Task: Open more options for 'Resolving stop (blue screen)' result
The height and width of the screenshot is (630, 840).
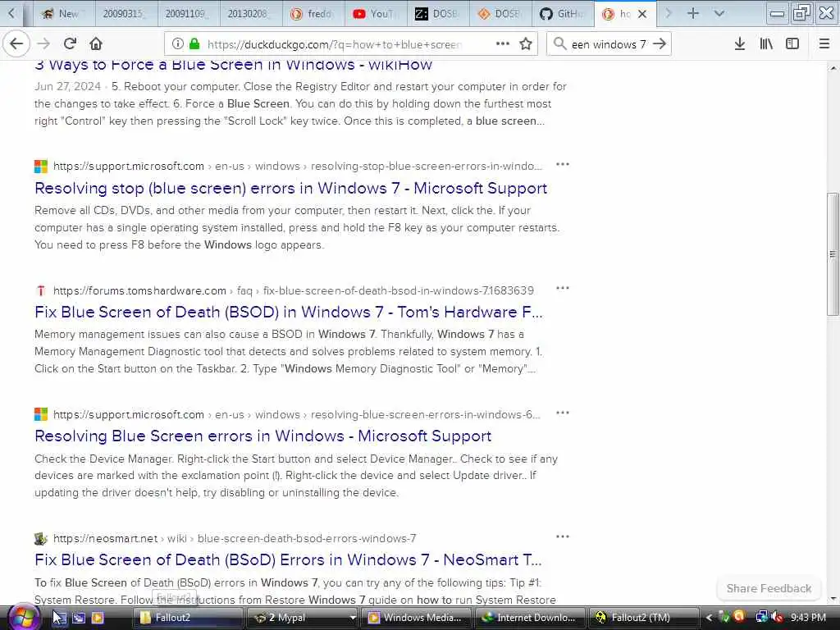Action: 563,164
